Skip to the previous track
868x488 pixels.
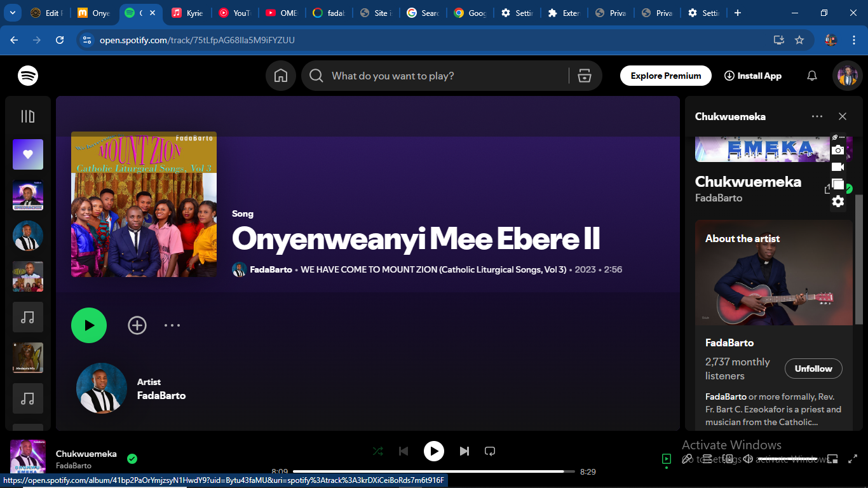pos(403,451)
